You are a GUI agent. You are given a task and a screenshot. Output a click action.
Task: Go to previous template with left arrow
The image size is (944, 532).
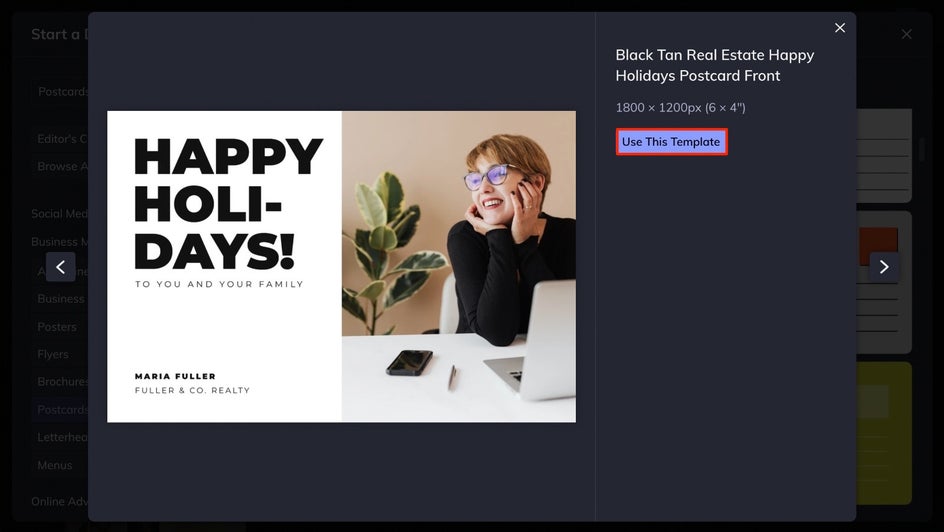pyautogui.click(x=61, y=267)
